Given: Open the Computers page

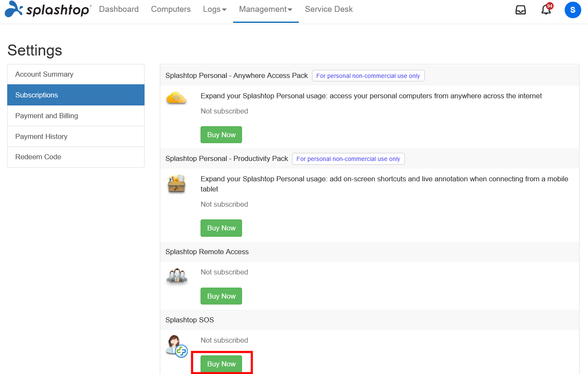Looking at the screenshot, I should 171,9.
